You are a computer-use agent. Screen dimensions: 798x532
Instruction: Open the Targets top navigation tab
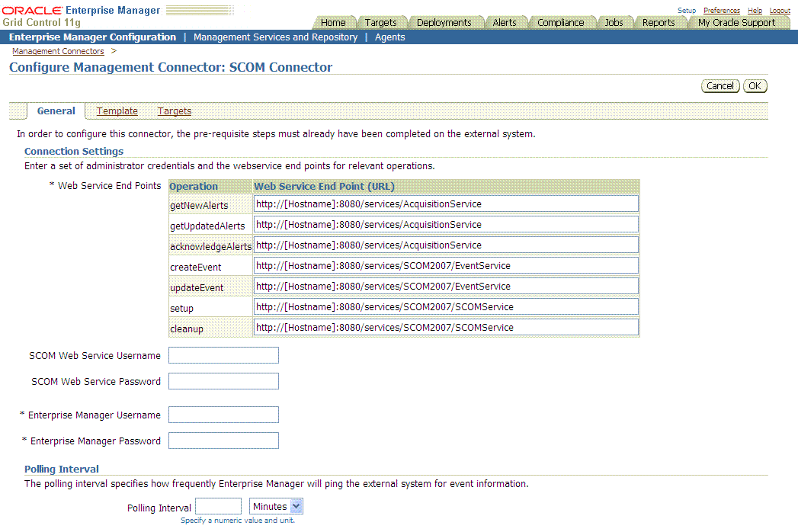coord(380,22)
